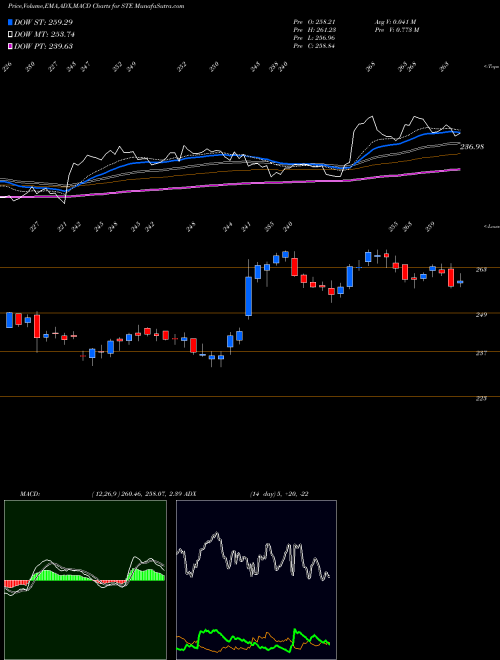Click the ADX '(14 day) 5, +20, -22' text

click(x=279, y=494)
